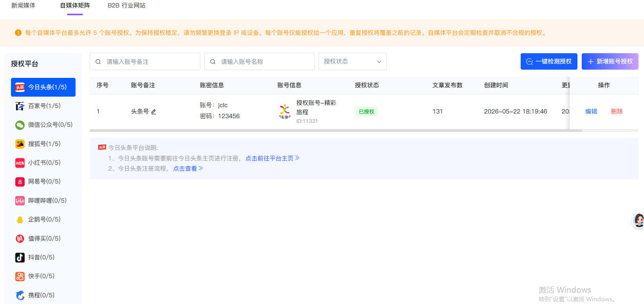Click the 序号 column header

[x=103, y=85]
